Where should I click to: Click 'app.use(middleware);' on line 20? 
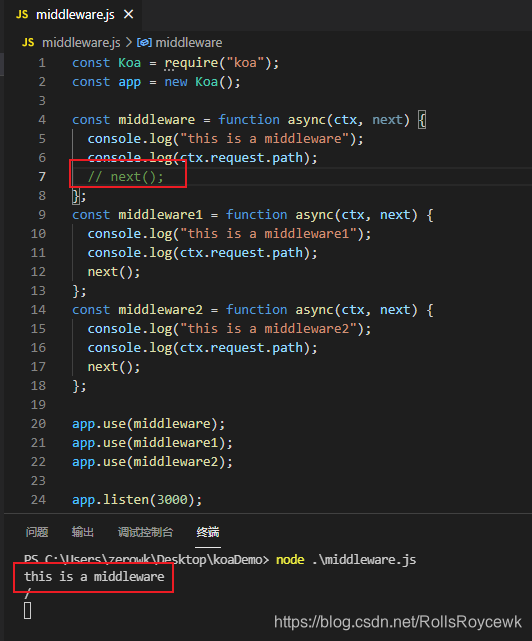tap(148, 424)
